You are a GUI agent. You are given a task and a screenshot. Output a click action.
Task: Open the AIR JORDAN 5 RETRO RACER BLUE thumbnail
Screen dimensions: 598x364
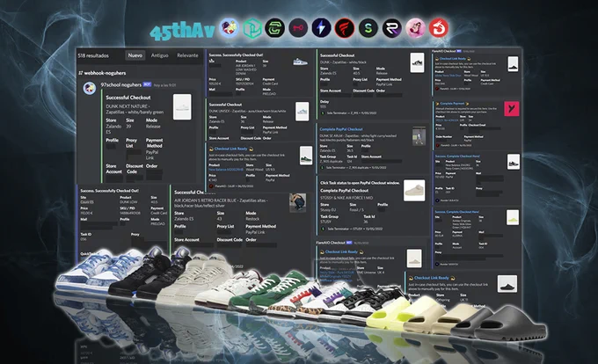click(297, 202)
